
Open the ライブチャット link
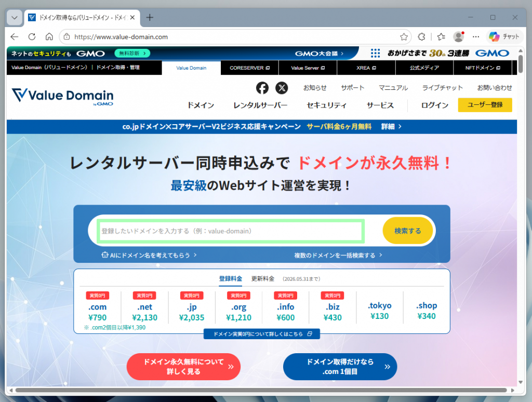[x=443, y=88]
